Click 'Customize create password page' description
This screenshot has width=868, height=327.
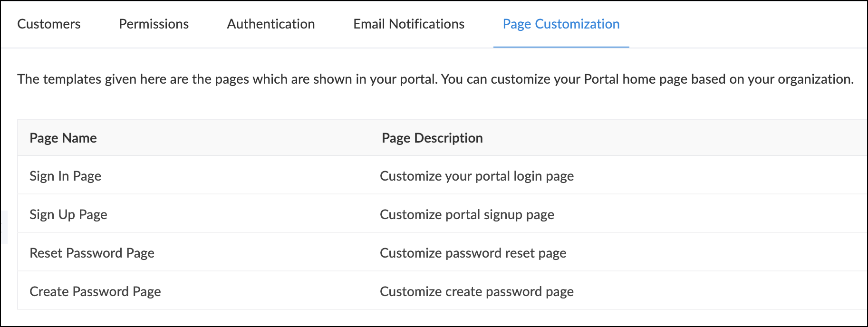point(477,291)
